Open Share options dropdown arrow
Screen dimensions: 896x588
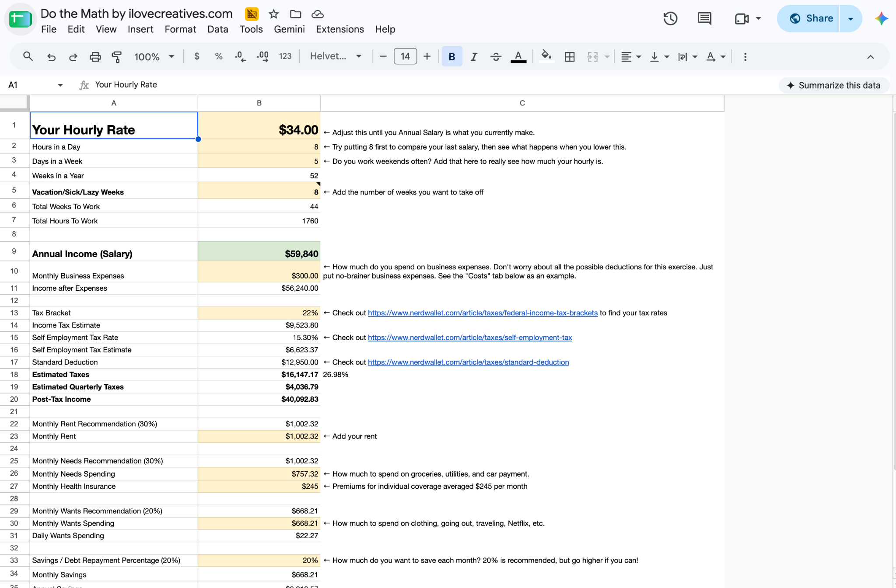pyautogui.click(x=850, y=18)
